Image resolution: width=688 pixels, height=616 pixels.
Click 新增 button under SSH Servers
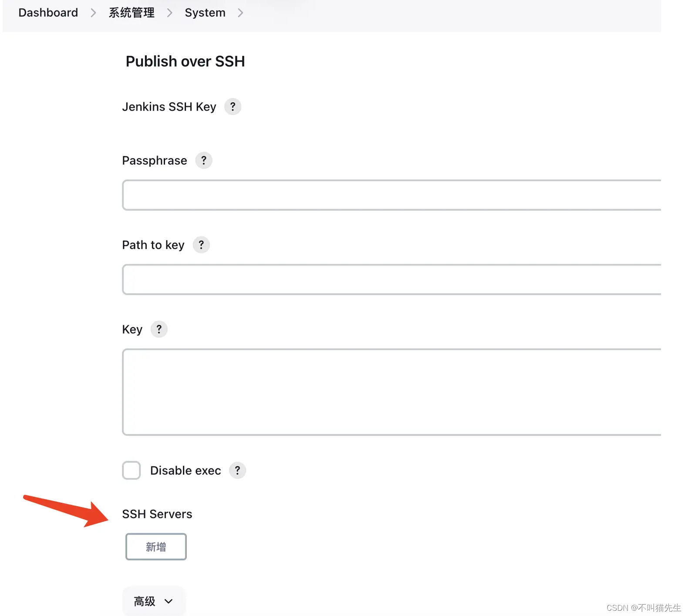156,547
